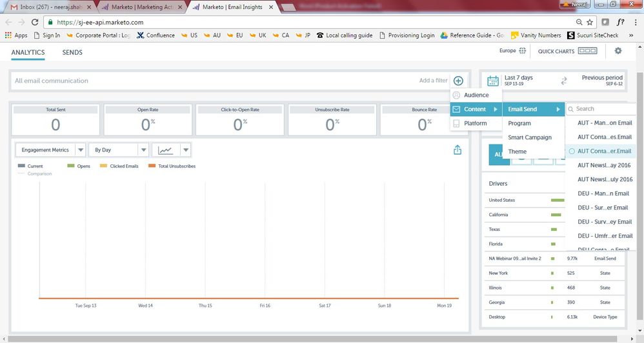Open settings via the gear icon
644x343 pixels.
coord(618,51)
